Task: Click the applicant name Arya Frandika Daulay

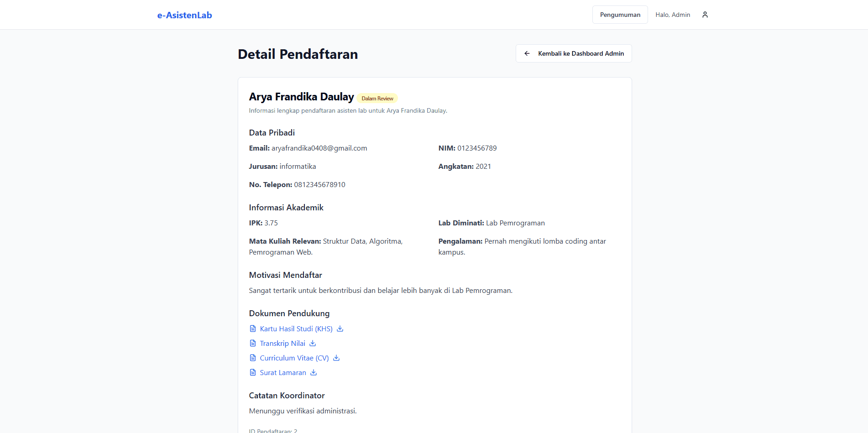Action: pos(302,97)
